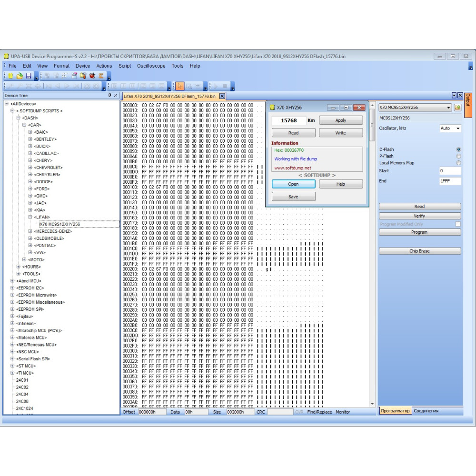Open a file with the folder icon
Screen dimensions: 476x476
[x=20, y=76]
